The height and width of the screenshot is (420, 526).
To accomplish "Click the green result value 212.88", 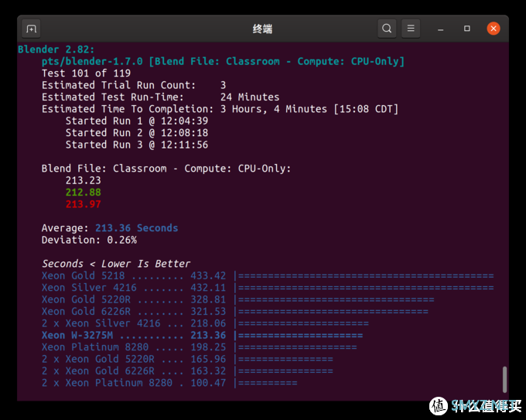I will click(84, 193).
